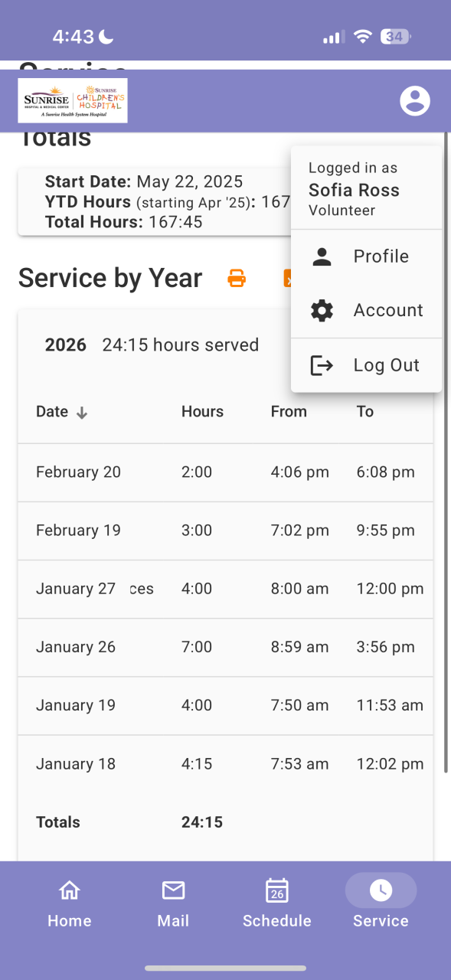451x980 pixels.
Task: Choose Log Out from the user menu
Action: coord(367,365)
